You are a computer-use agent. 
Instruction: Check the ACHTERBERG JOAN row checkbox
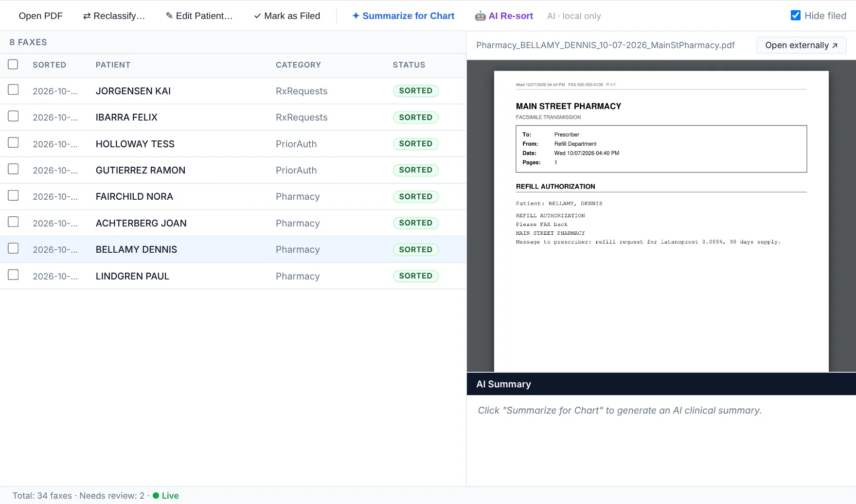(13, 222)
